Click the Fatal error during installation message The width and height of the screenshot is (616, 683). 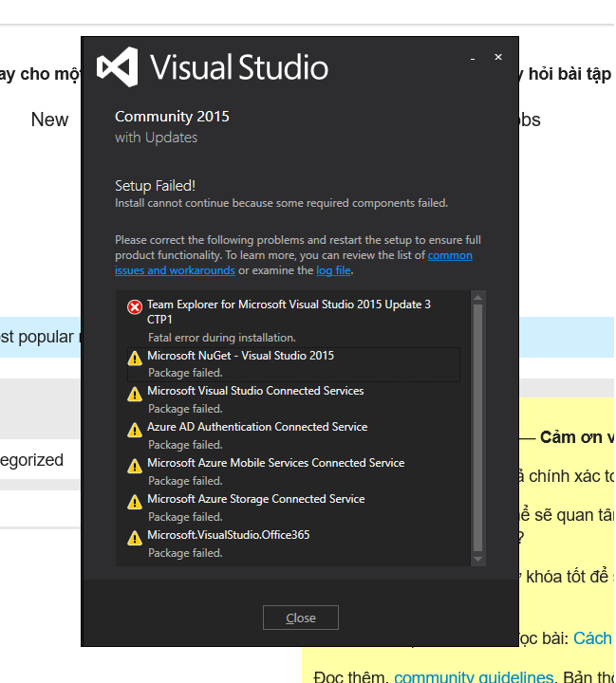[222, 338]
